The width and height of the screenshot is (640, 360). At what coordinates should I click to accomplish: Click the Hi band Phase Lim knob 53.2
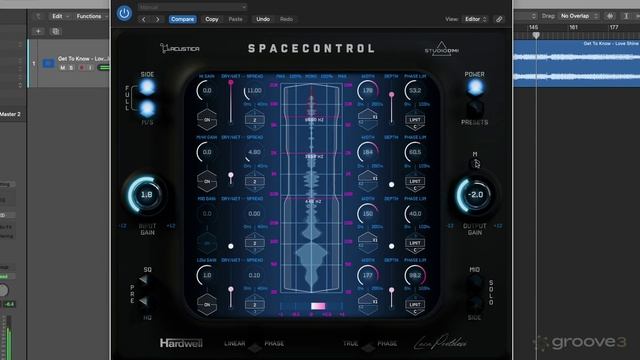415,90
